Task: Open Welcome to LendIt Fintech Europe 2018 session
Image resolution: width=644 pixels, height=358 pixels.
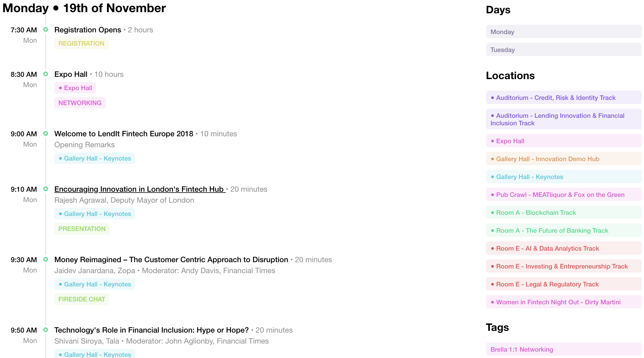Action: click(x=124, y=134)
